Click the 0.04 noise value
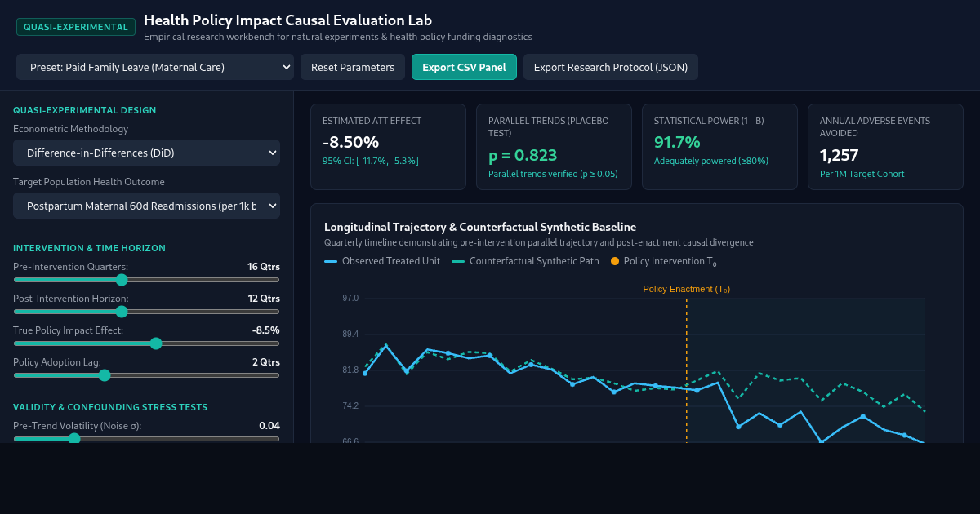This screenshot has width=980, height=514. (x=269, y=426)
